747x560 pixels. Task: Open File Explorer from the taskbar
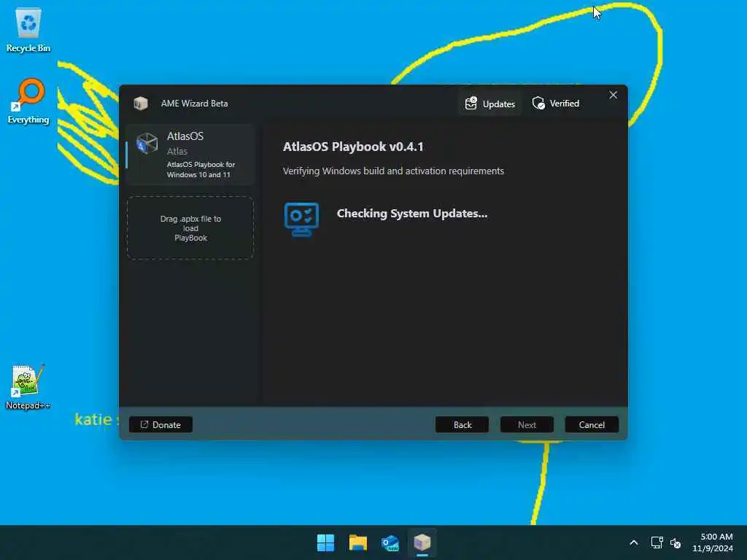click(x=357, y=542)
